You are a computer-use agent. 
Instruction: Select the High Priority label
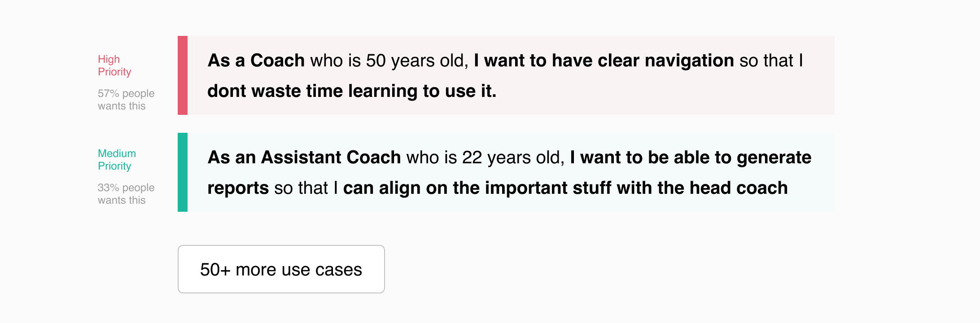[114, 65]
